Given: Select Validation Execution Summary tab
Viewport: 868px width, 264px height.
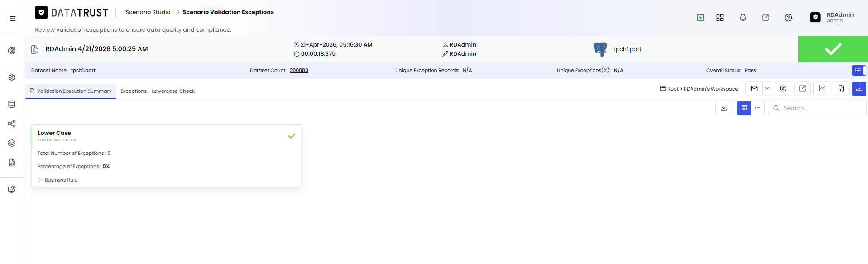Looking at the screenshot, I should [x=71, y=91].
